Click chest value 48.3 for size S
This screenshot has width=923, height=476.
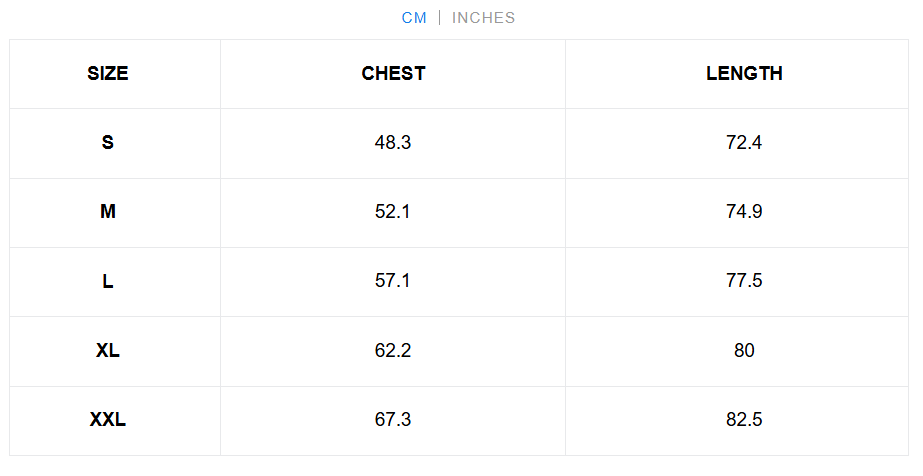393,142
